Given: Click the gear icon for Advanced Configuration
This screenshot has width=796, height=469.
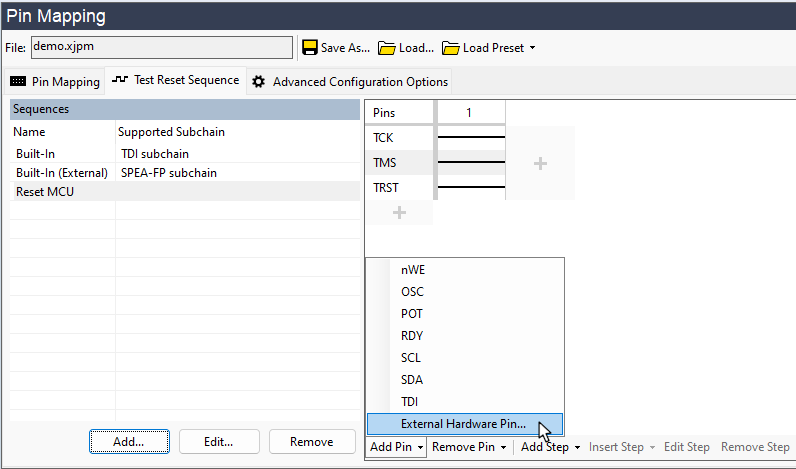Looking at the screenshot, I should tap(258, 81).
